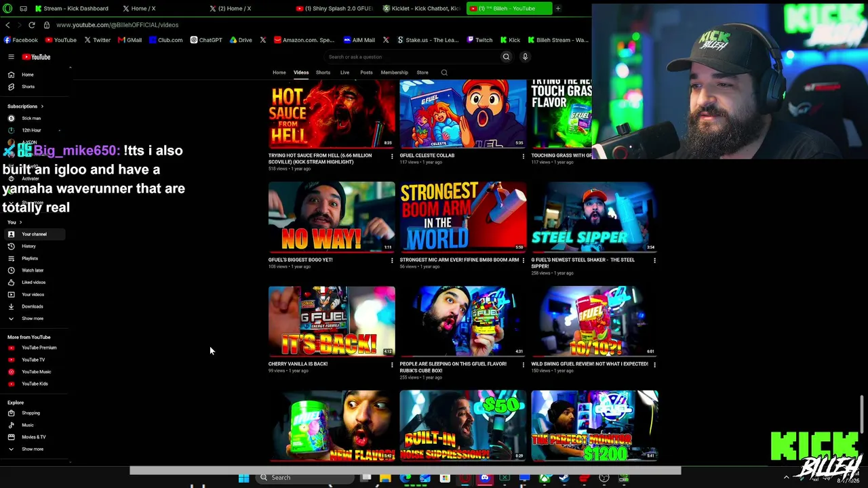Image resolution: width=868 pixels, height=488 pixels.
Task: Open the STRONGEST BOOM ARM video thumbnail
Action: (x=463, y=217)
